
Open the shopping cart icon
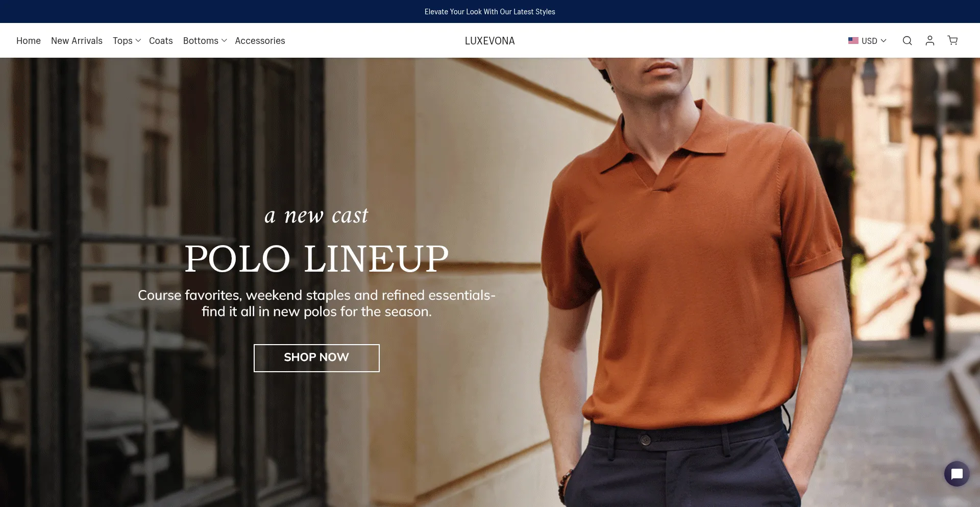(x=952, y=40)
